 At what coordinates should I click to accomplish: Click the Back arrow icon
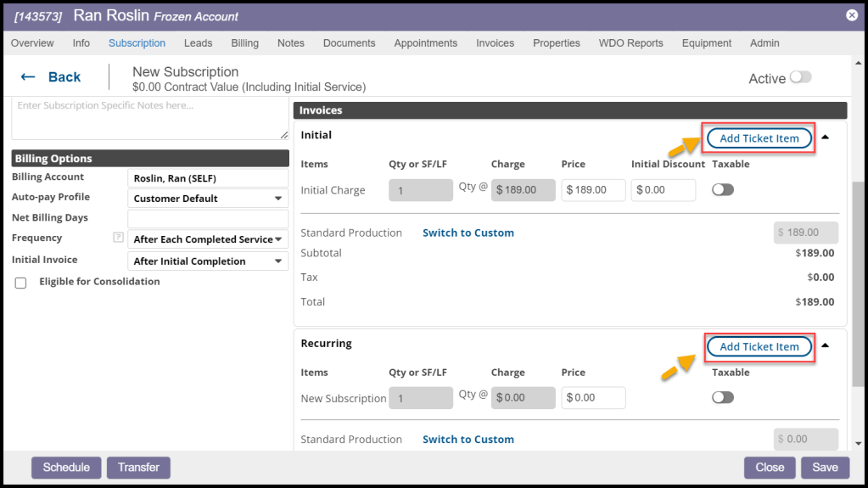[x=28, y=77]
